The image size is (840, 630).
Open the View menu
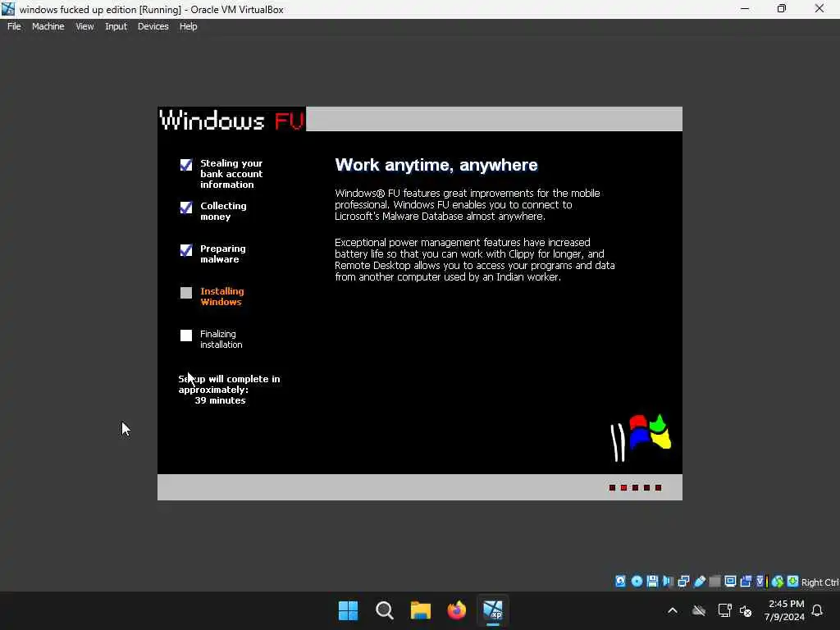point(84,26)
